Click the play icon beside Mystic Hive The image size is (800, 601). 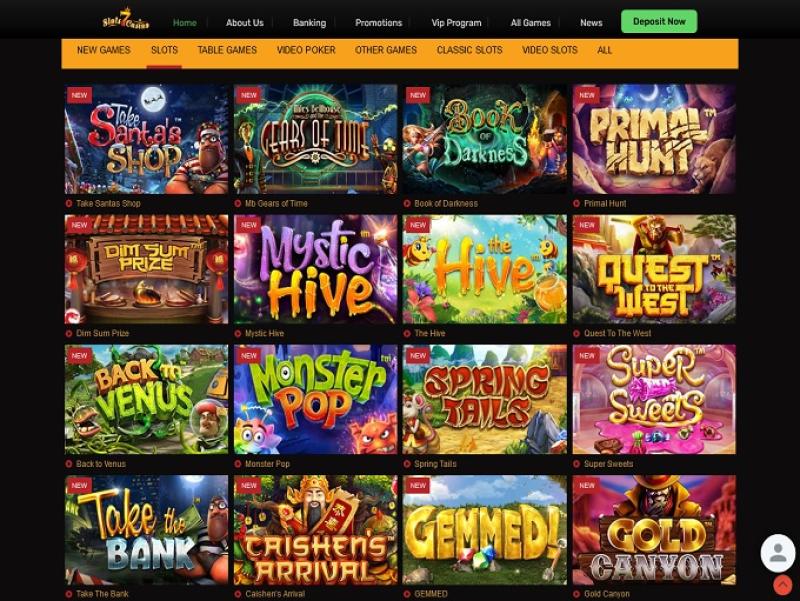238,334
